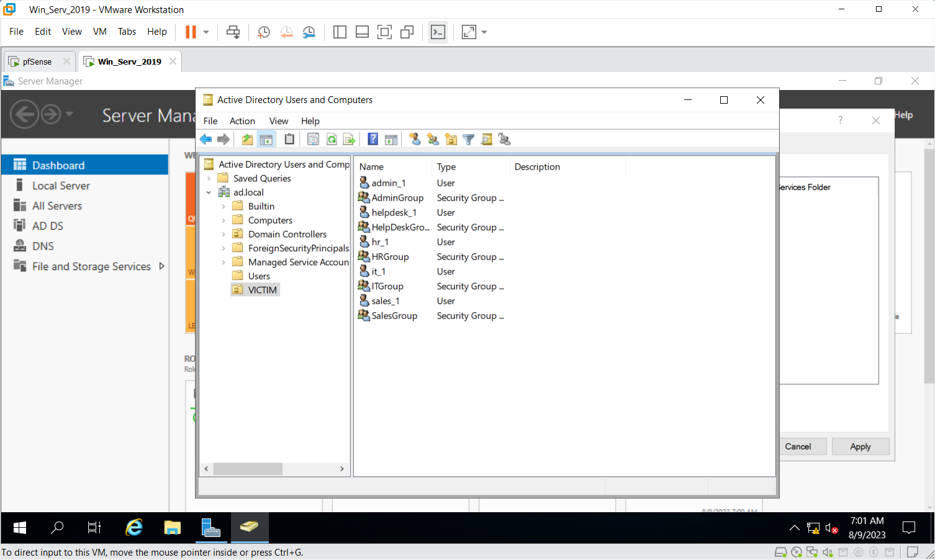The image size is (935, 560).
Task: Toggle VMware thumbnail bar icon
Action: tap(362, 32)
